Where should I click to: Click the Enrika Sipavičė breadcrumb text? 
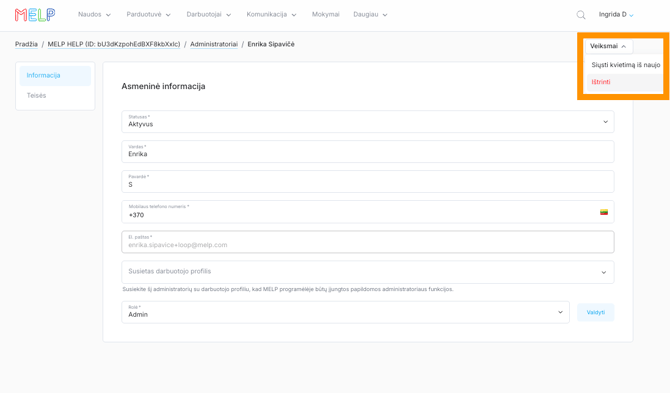click(271, 44)
